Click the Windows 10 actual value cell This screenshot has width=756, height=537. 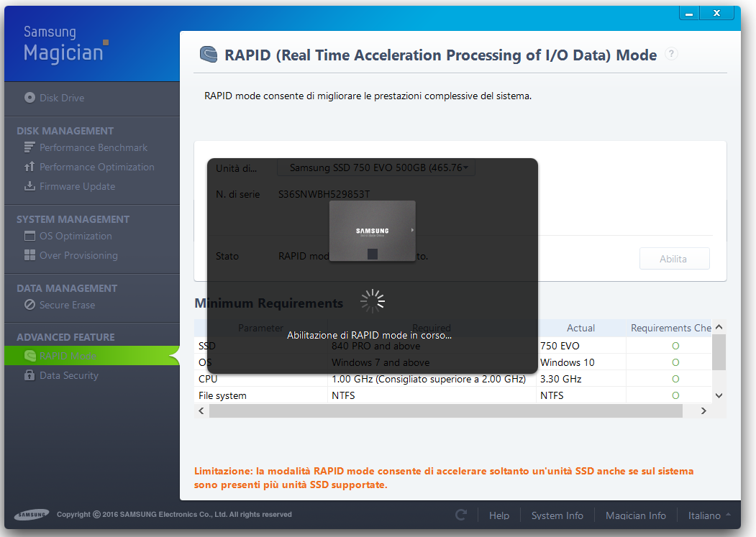pos(581,362)
